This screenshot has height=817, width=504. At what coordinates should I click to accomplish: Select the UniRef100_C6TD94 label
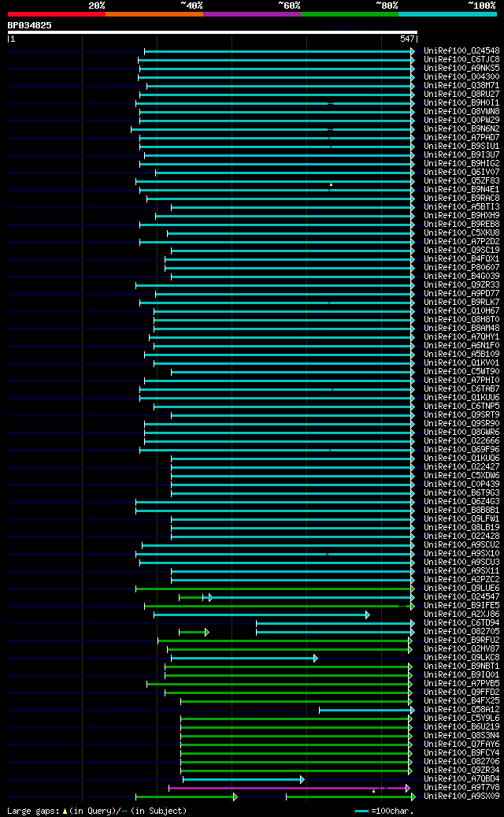coord(461,624)
